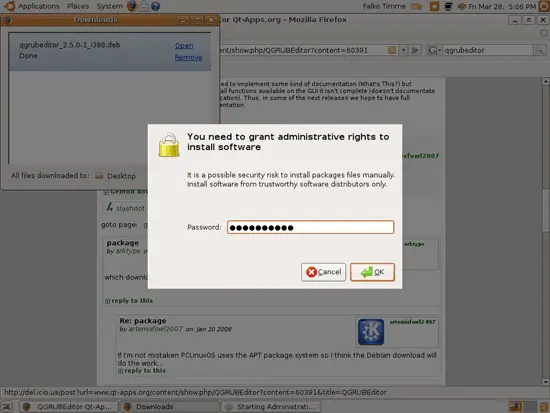Image resolution: width=550 pixels, height=413 pixels.
Task: Switch to Starting Administrati... taskbar item
Action: [x=271, y=407]
